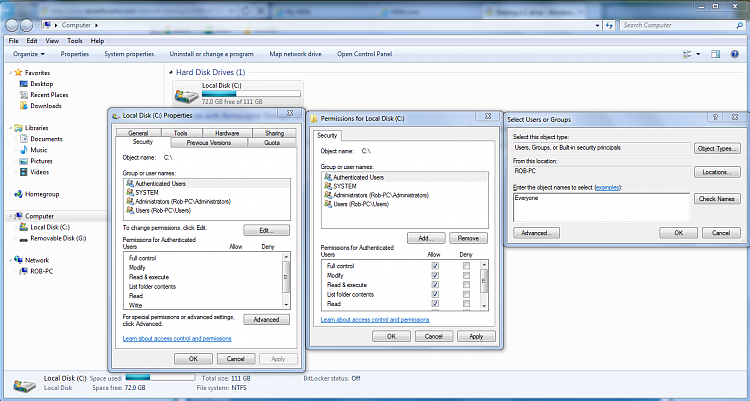The width and height of the screenshot is (750, 401).
Task: Click ROB-PC computer icon under Network
Action: (x=23, y=271)
